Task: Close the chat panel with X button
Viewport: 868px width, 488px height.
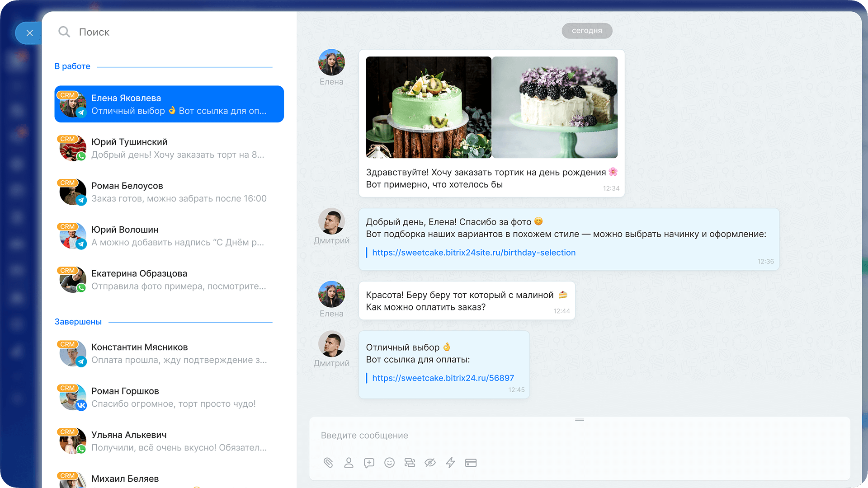Action: pyautogui.click(x=30, y=33)
